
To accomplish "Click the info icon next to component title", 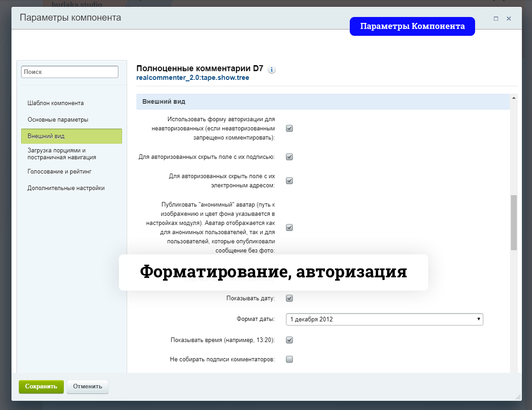I will coord(271,70).
